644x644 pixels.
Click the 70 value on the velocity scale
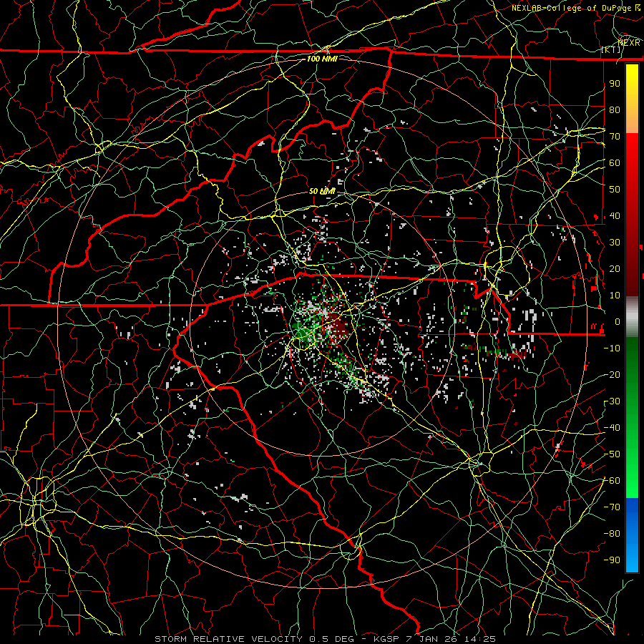coord(615,137)
